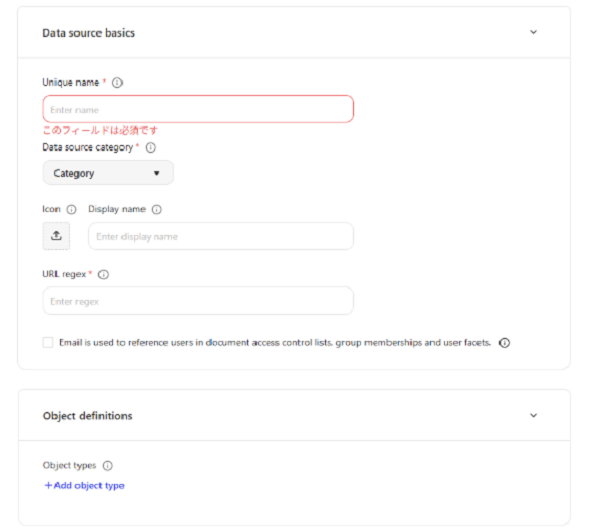Click the URL regex input field

(198, 301)
